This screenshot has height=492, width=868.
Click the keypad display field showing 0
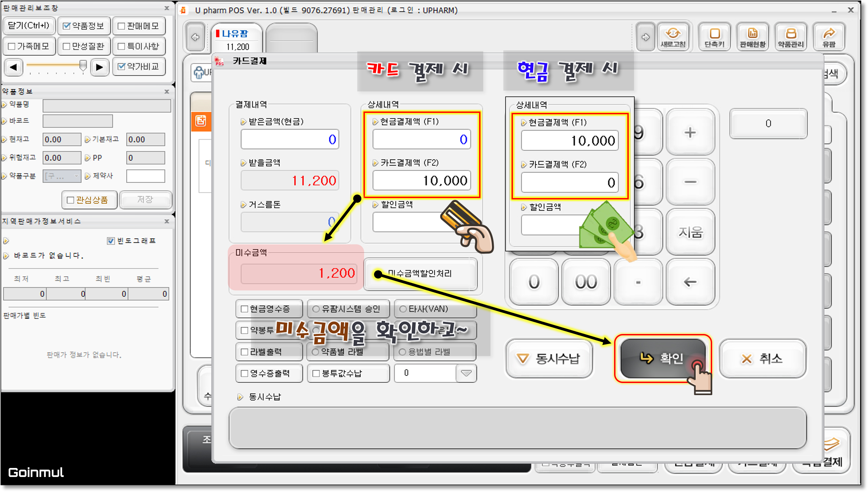(768, 124)
